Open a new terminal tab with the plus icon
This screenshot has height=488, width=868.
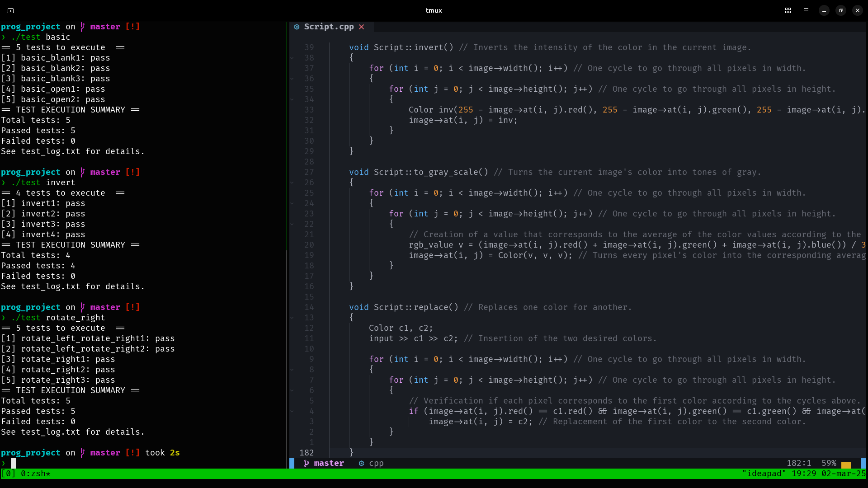tap(10, 10)
